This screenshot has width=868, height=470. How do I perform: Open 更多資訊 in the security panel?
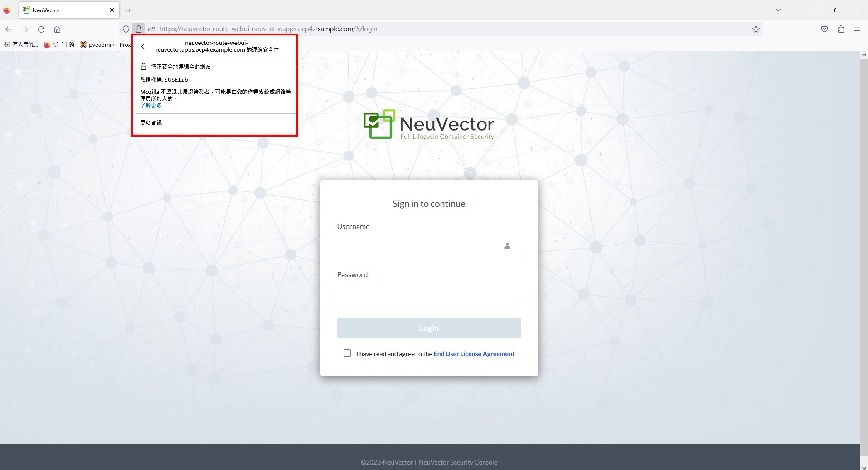pyautogui.click(x=151, y=123)
